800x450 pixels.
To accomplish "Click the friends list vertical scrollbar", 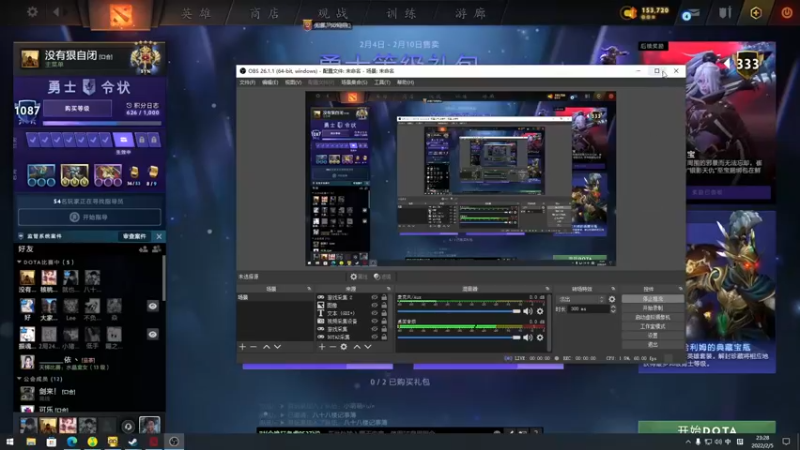I will (164, 279).
